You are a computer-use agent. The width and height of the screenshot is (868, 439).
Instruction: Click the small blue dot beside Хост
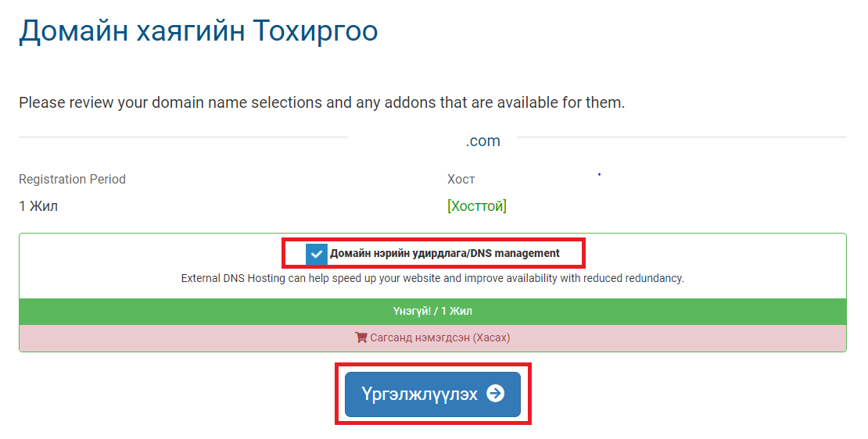tap(600, 174)
